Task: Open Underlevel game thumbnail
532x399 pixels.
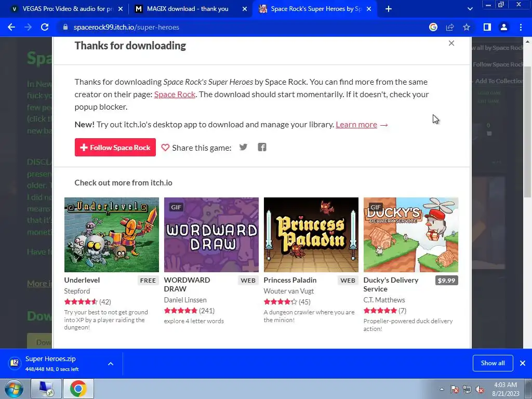Action: 112,235
